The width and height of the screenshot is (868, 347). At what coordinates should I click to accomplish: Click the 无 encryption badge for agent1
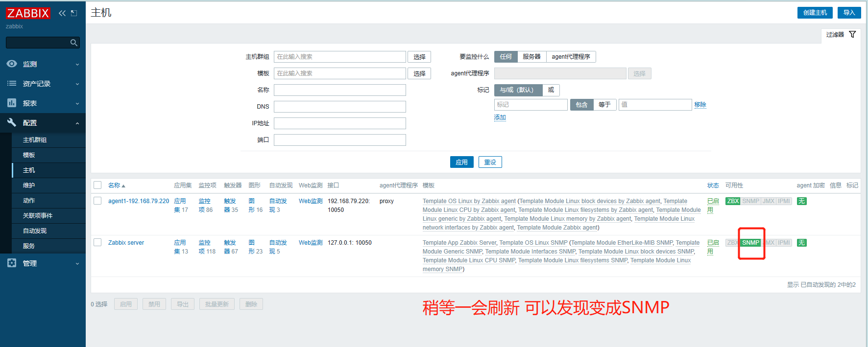click(x=801, y=201)
